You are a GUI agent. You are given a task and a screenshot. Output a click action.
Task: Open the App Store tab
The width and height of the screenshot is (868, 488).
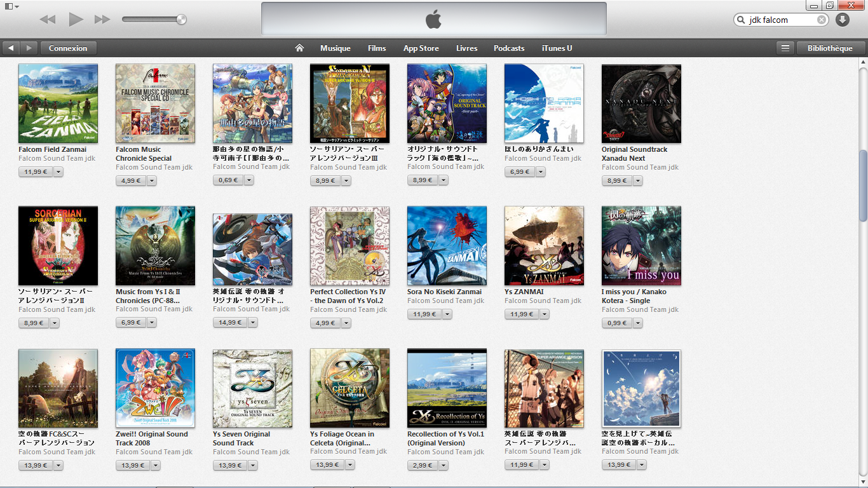pyautogui.click(x=421, y=48)
